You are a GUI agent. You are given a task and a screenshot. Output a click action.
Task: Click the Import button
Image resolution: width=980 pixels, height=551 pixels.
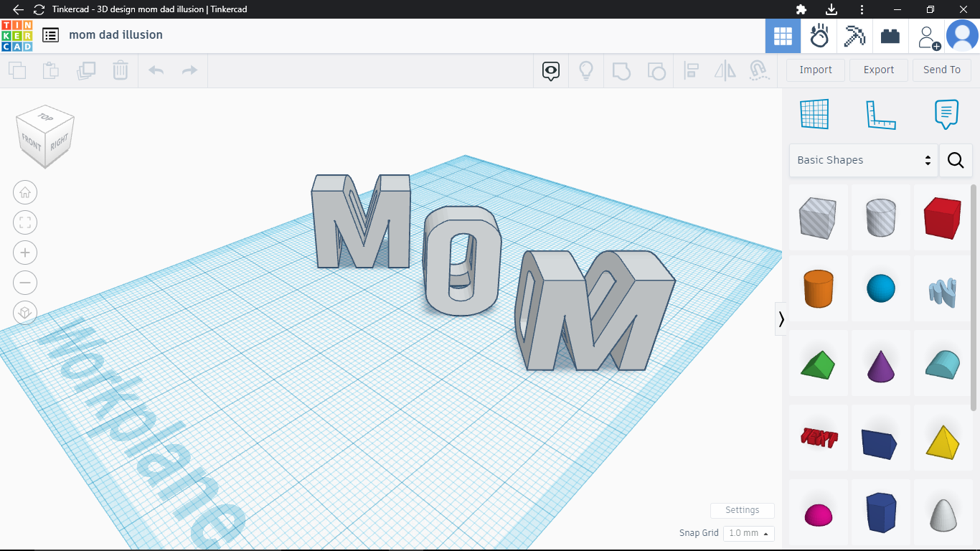pos(816,70)
